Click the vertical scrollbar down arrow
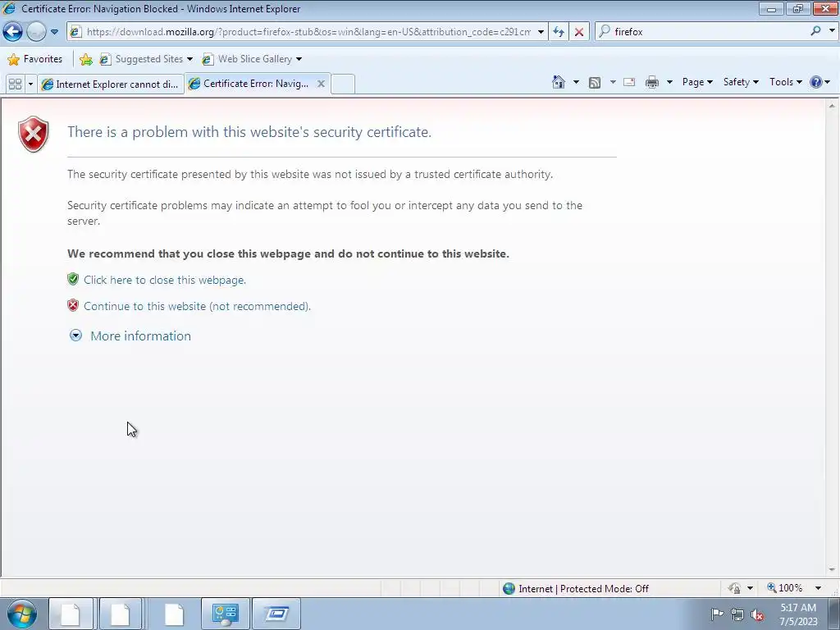The width and height of the screenshot is (840, 630). pyautogui.click(x=832, y=570)
